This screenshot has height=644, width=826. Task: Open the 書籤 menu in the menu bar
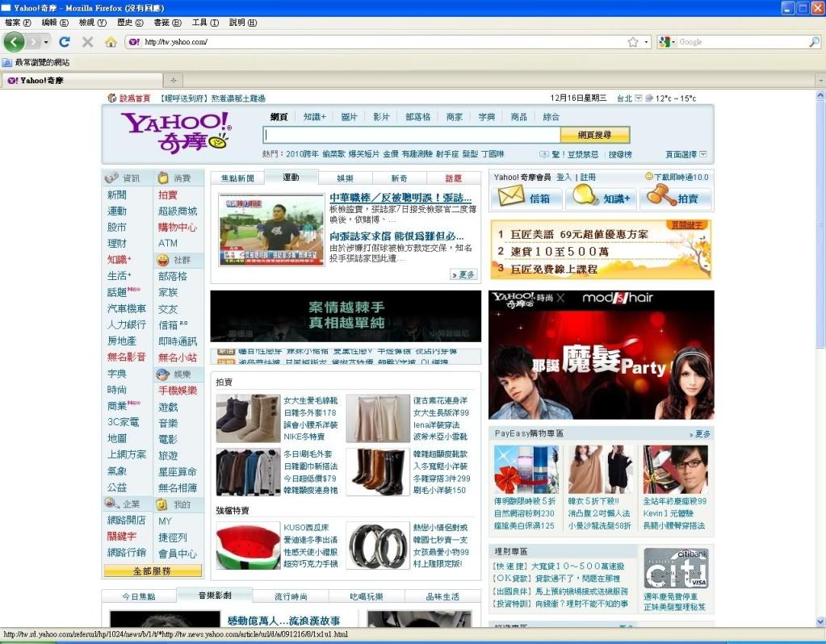point(166,23)
